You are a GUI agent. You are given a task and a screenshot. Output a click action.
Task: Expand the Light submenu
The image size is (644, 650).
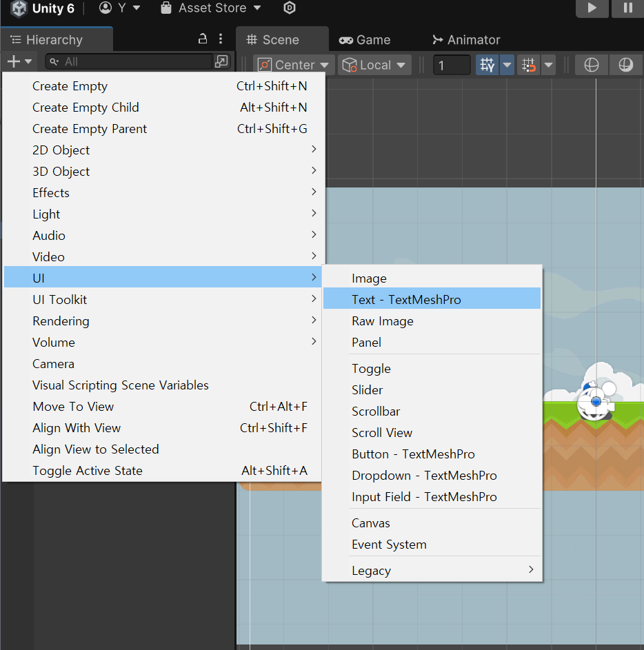pos(163,214)
